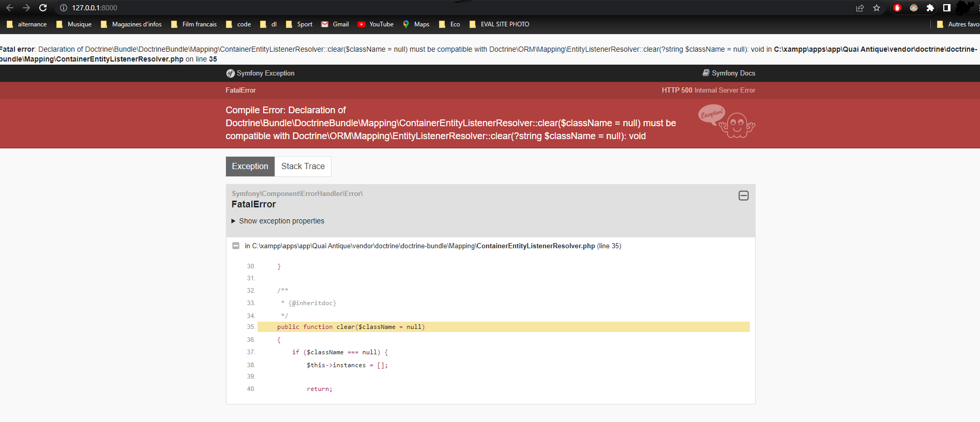
Task: Open the Magazines d'infos bookmark folder
Action: (x=131, y=24)
